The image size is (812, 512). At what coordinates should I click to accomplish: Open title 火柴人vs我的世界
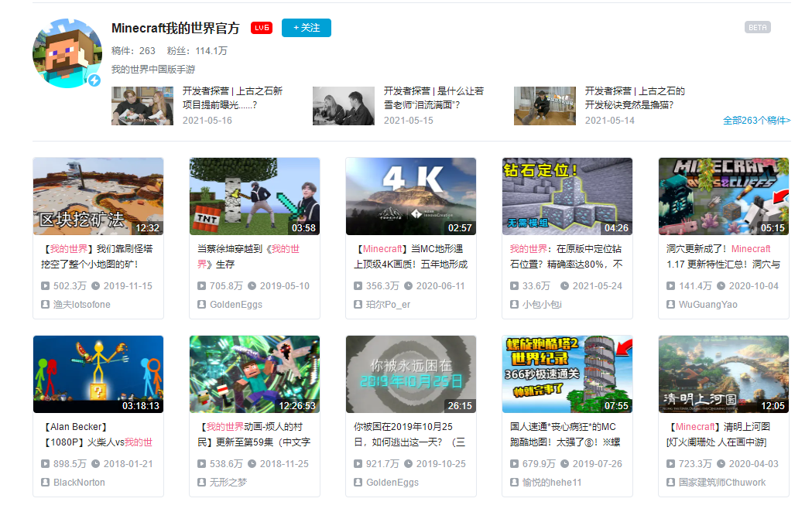point(98,435)
